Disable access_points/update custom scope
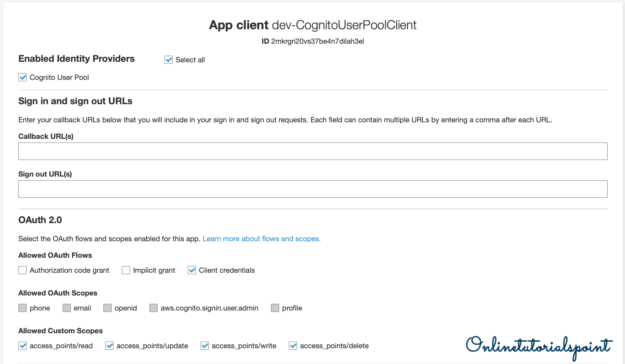The image size is (625, 364). click(109, 346)
